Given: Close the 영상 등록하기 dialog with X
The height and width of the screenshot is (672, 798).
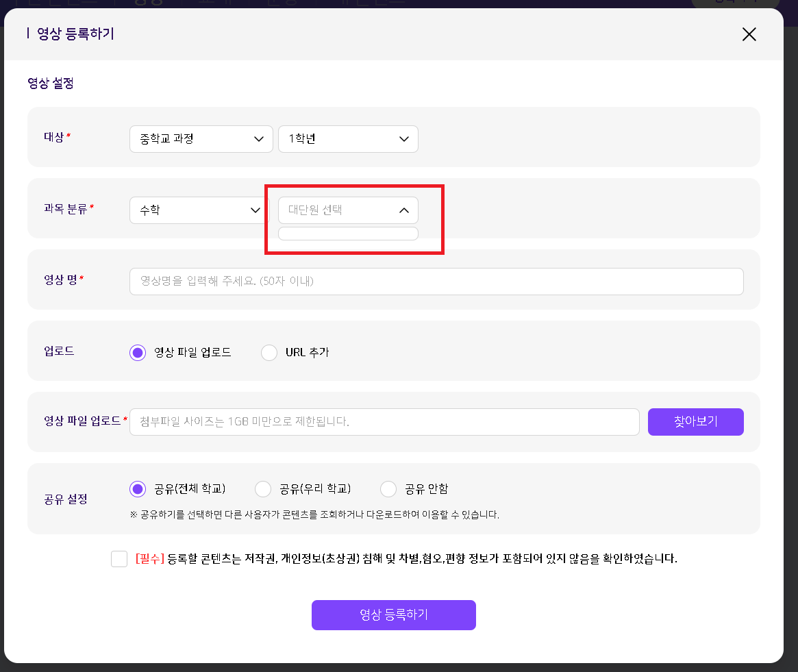Looking at the screenshot, I should click(749, 35).
